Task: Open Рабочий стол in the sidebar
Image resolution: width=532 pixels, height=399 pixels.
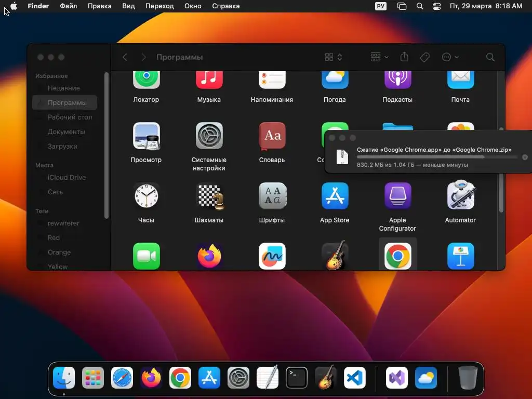Action: (x=64, y=117)
